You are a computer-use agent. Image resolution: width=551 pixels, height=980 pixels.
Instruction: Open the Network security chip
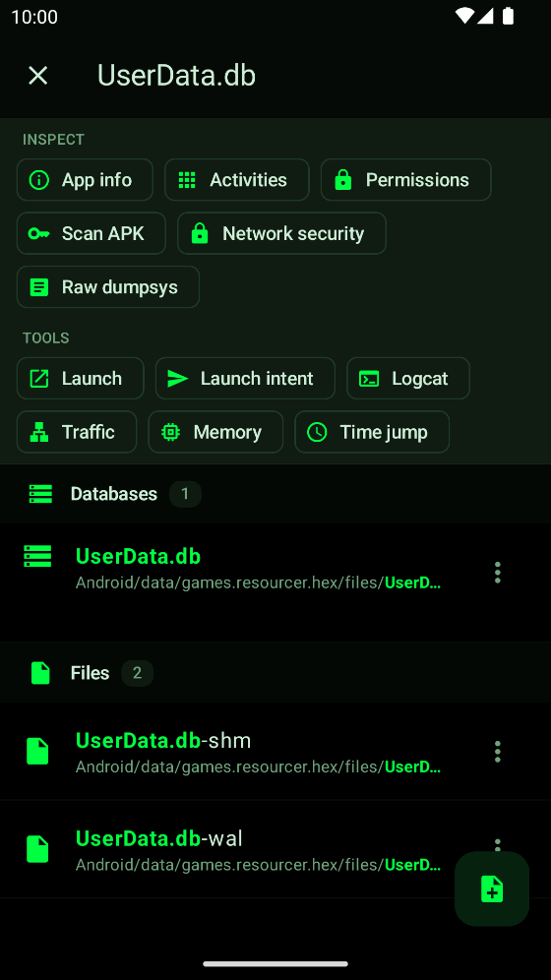click(281, 234)
